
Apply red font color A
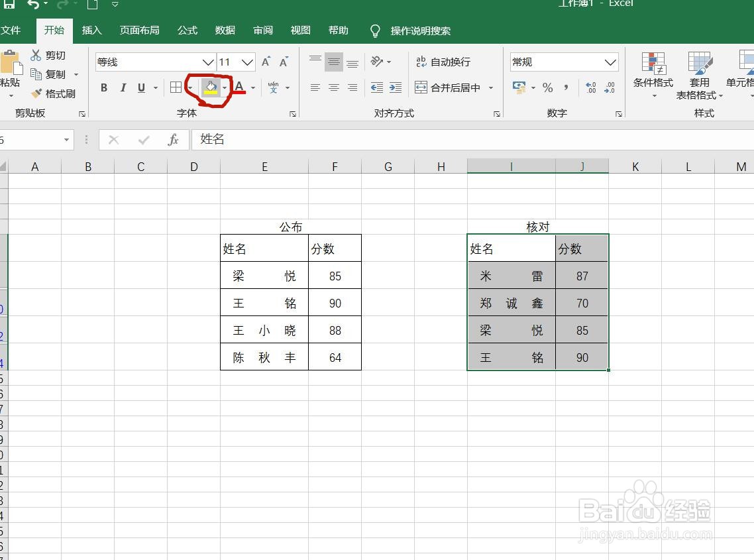click(x=239, y=87)
